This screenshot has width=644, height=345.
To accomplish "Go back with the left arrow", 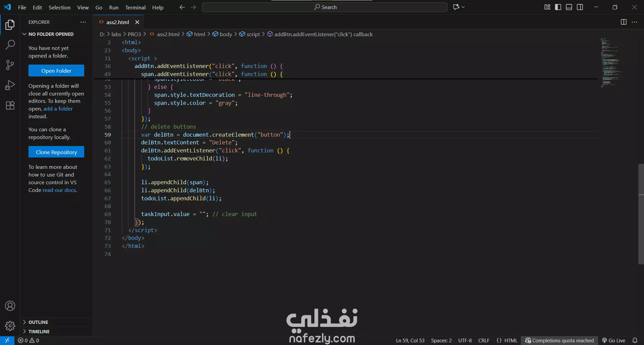I will click(182, 7).
